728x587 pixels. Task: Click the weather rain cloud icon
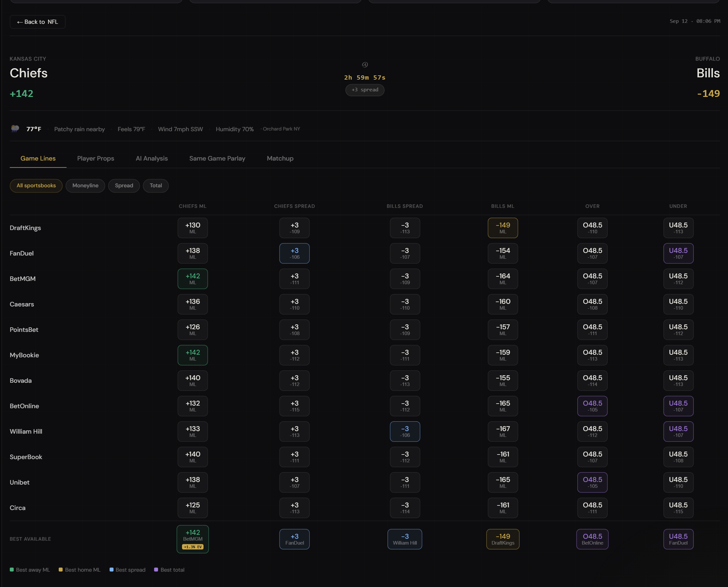click(15, 129)
